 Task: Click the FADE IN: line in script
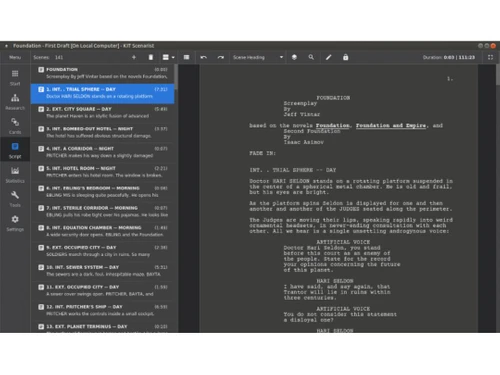pyautogui.click(x=263, y=153)
